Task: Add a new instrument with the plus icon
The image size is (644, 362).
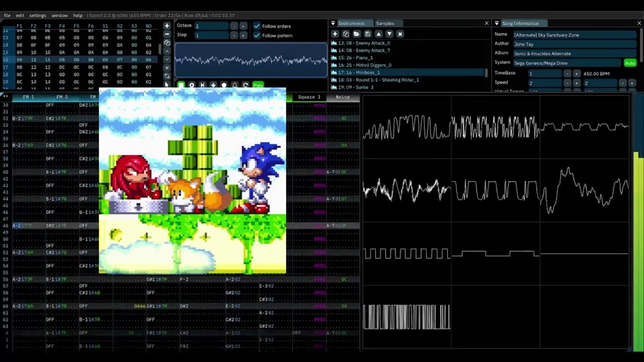Action: pyautogui.click(x=335, y=34)
